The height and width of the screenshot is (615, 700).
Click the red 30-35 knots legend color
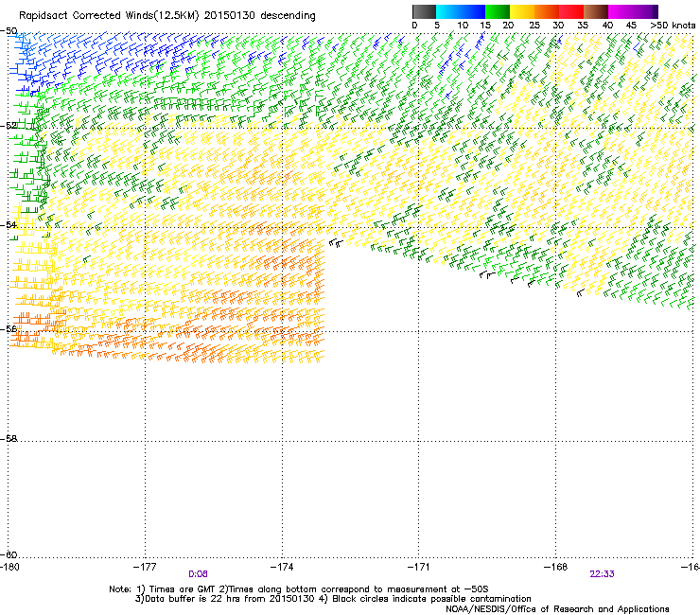[571, 11]
